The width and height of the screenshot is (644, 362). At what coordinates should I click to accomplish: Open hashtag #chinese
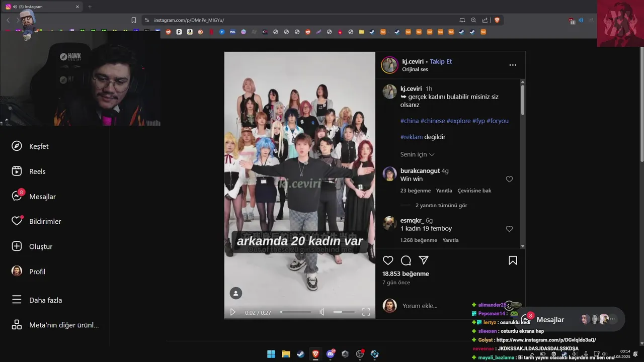point(433,121)
